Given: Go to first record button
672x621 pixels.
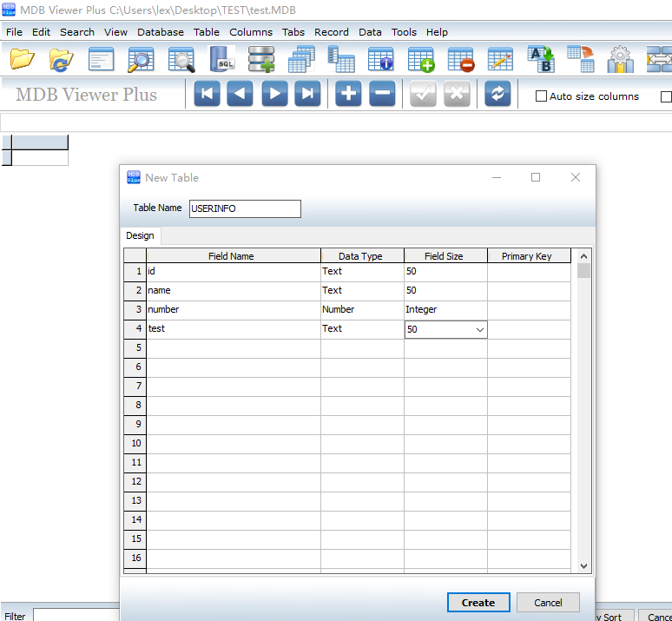Looking at the screenshot, I should click(x=207, y=93).
